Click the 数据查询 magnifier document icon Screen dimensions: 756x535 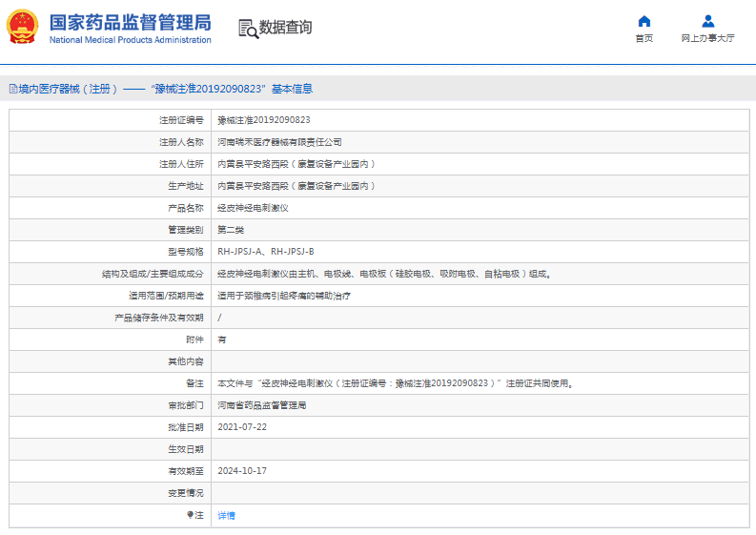click(x=248, y=29)
